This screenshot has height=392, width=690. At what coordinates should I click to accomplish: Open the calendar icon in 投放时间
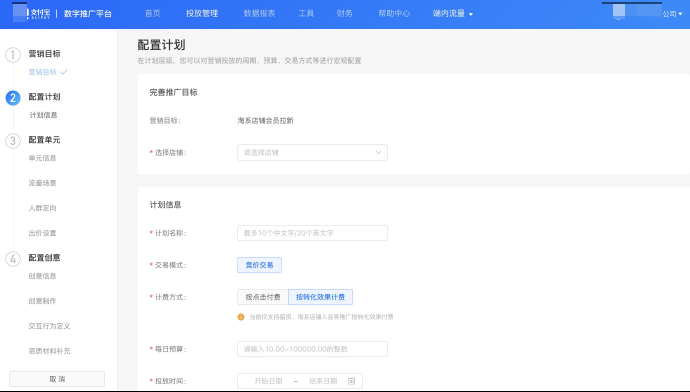coord(351,381)
